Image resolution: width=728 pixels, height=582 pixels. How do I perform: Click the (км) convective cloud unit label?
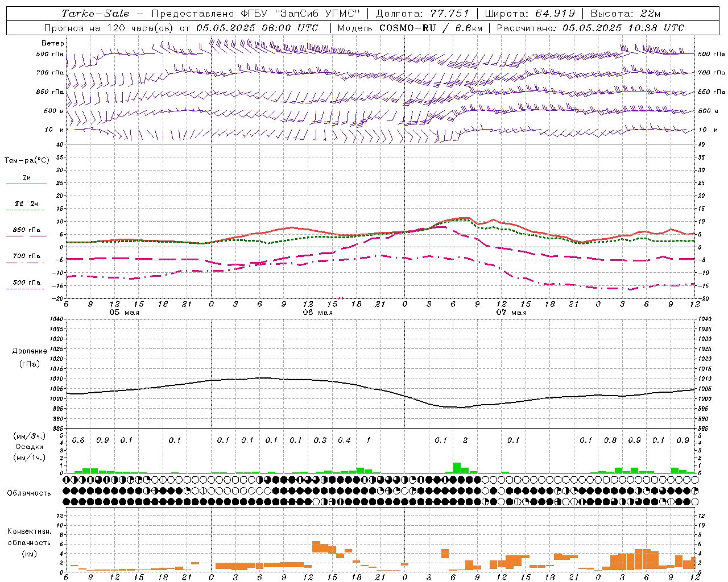29,554
